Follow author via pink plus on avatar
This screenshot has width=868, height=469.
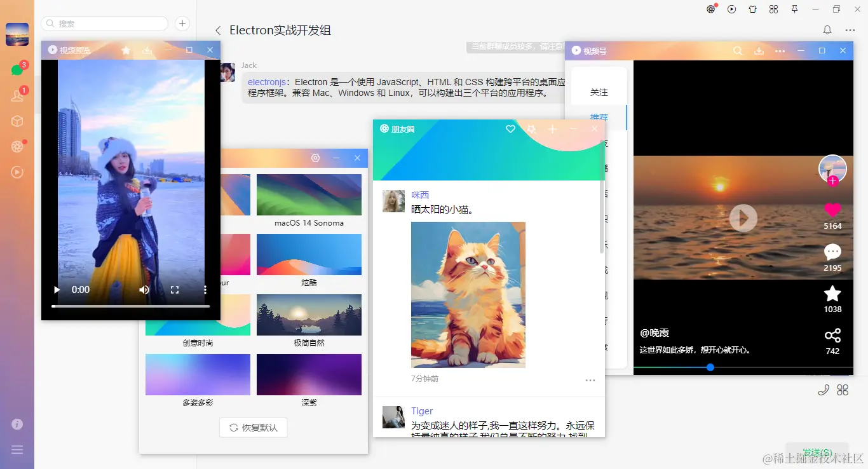click(x=832, y=181)
